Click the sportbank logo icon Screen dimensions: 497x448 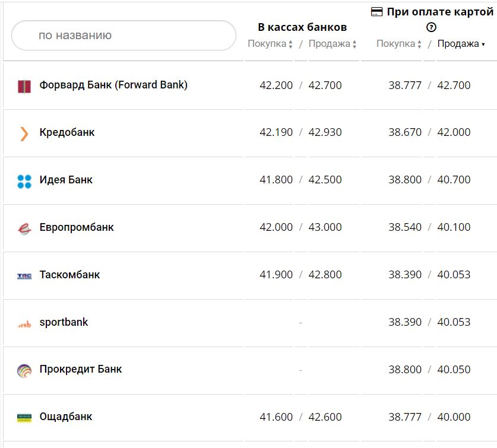pyautogui.click(x=24, y=324)
